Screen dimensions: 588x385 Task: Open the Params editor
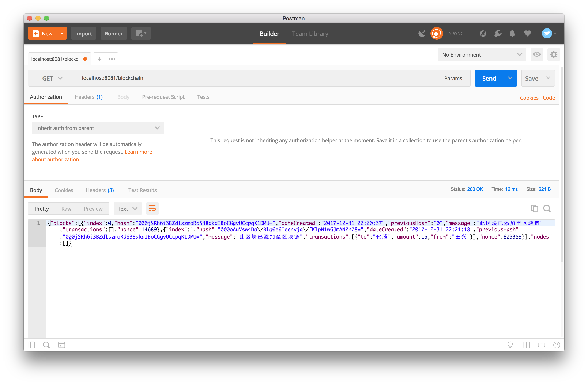click(x=453, y=78)
